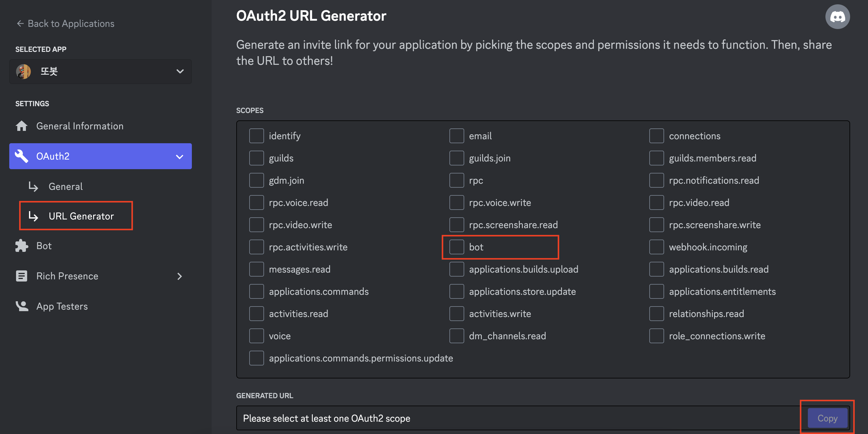The height and width of the screenshot is (434, 868).
Task: Click the App Testers people icon
Action: coord(22,306)
